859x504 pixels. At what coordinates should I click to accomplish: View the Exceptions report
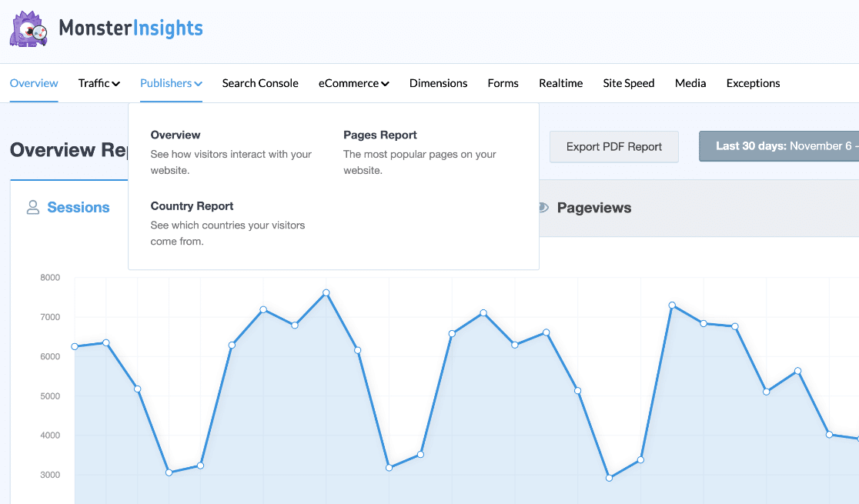click(753, 82)
